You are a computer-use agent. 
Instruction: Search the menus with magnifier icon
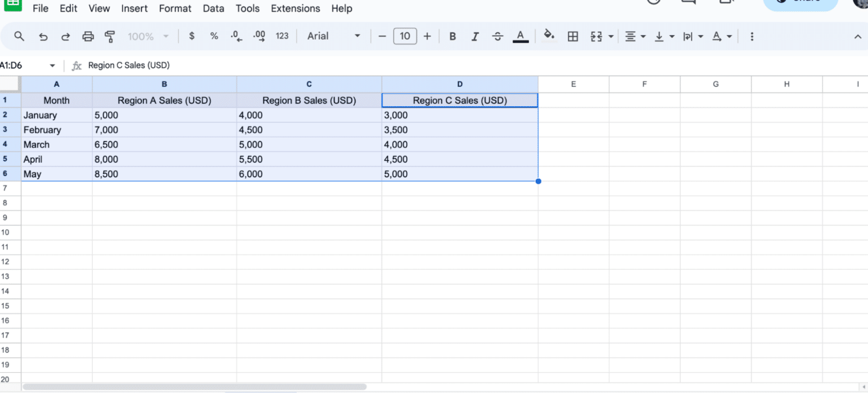click(x=19, y=36)
